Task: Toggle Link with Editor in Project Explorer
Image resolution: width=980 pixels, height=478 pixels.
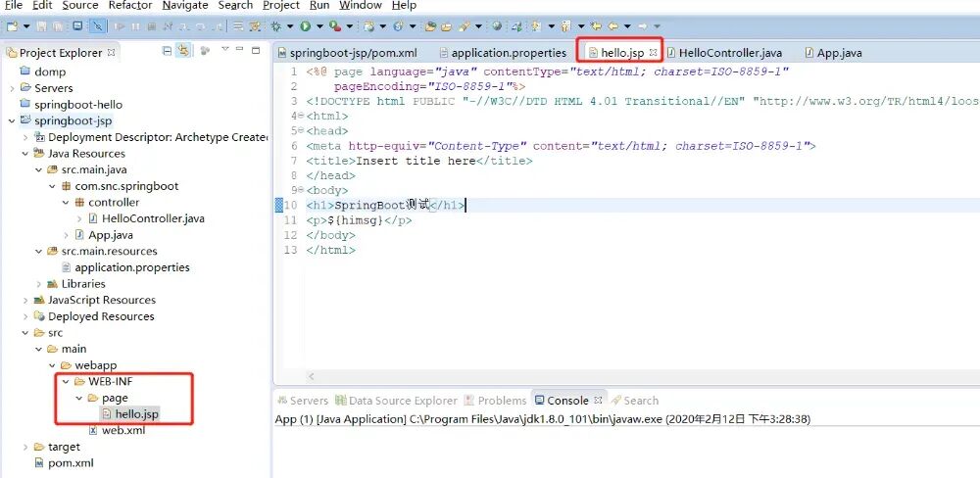Action: pos(183,51)
